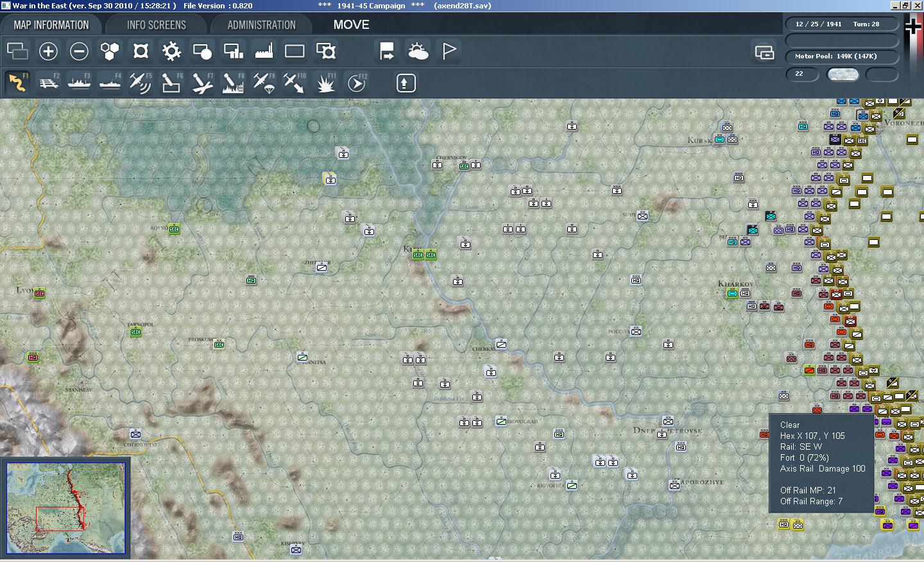Image resolution: width=924 pixels, height=562 pixels.
Task: Toggle the square-with-corner-notches icon
Action: pyautogui.click(x=141, y=51)
